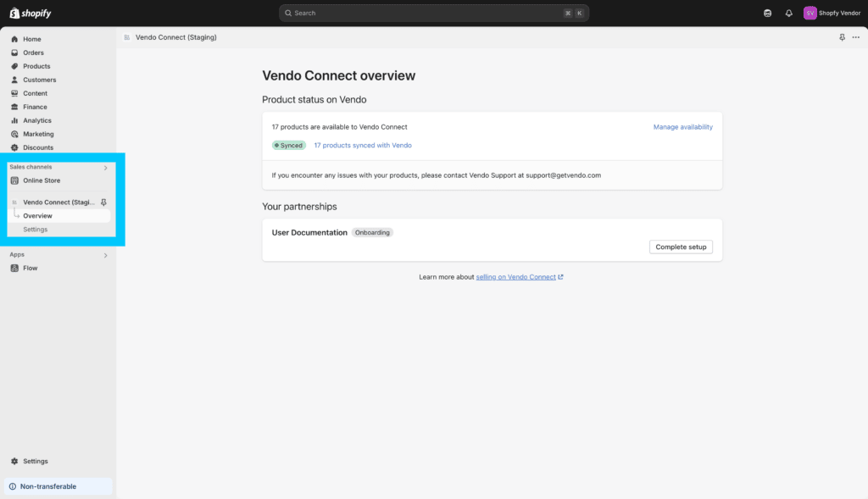Viewport: 868px width, 499px height.
Task: Click the Synced status badge
Action: pyautogui.click(x=289, y=146)
